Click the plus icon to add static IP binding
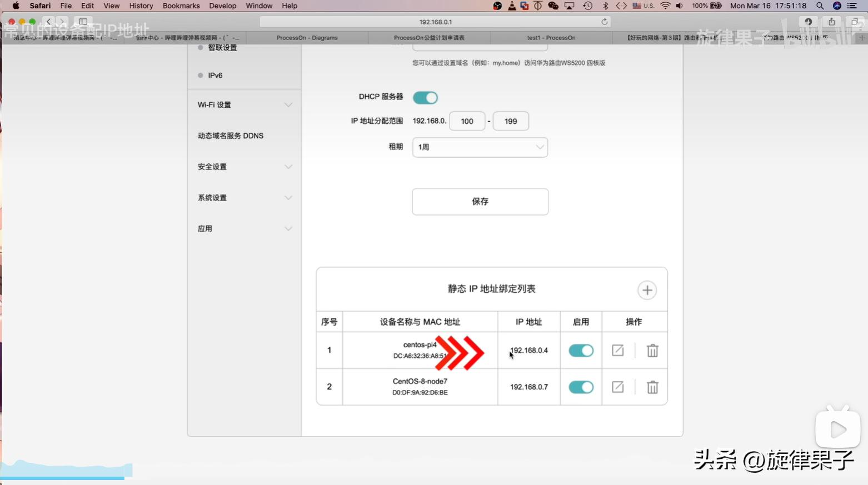Screen dimensions: 868x485 pyautogui.click(x=647, y=290)
